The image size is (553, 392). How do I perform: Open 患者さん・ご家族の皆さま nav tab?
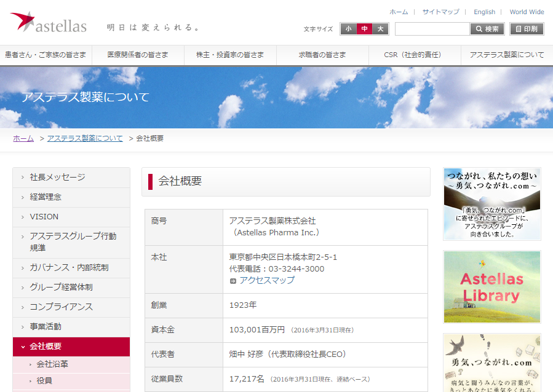click(46, 55)
